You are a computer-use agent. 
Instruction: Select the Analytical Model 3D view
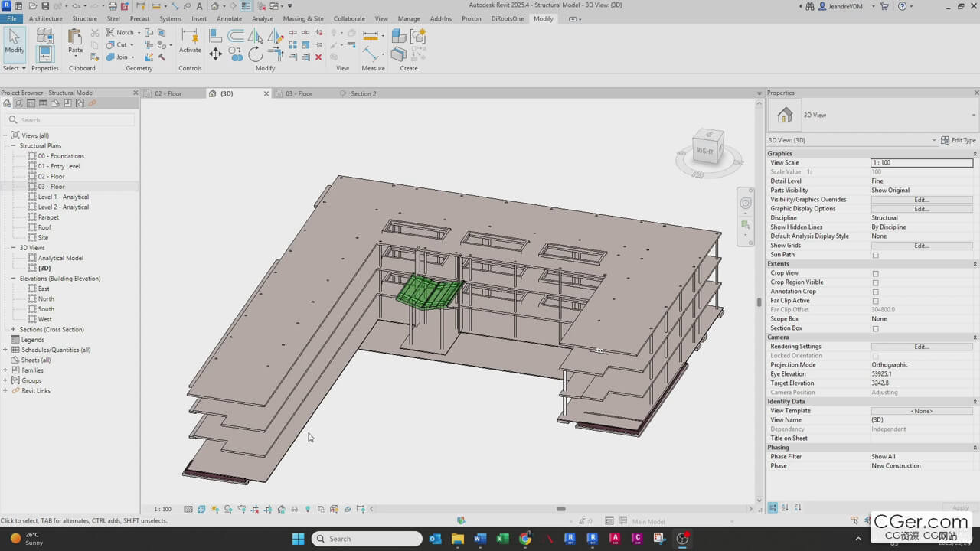[60, 258]
